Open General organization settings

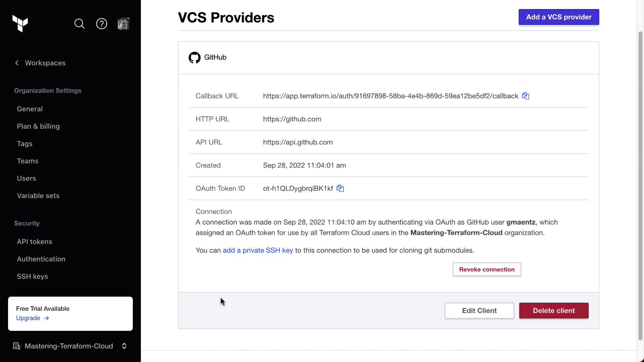coord(30,109)
